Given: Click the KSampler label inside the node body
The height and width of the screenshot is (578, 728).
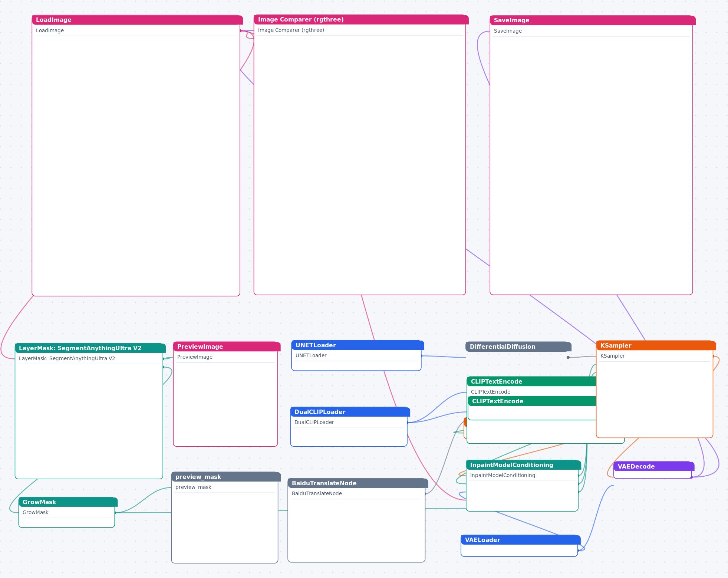Looking at the screenshot, I should 612,356.
